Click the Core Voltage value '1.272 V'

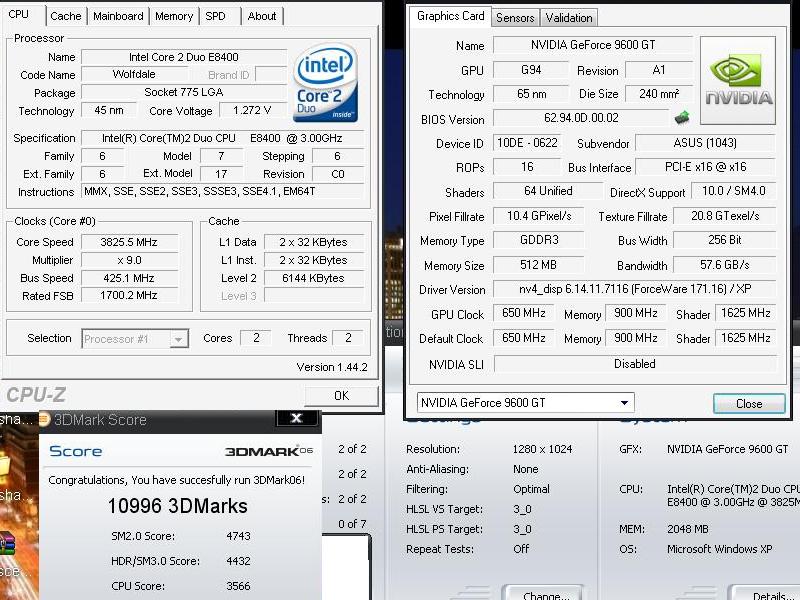tap(252, 110)
